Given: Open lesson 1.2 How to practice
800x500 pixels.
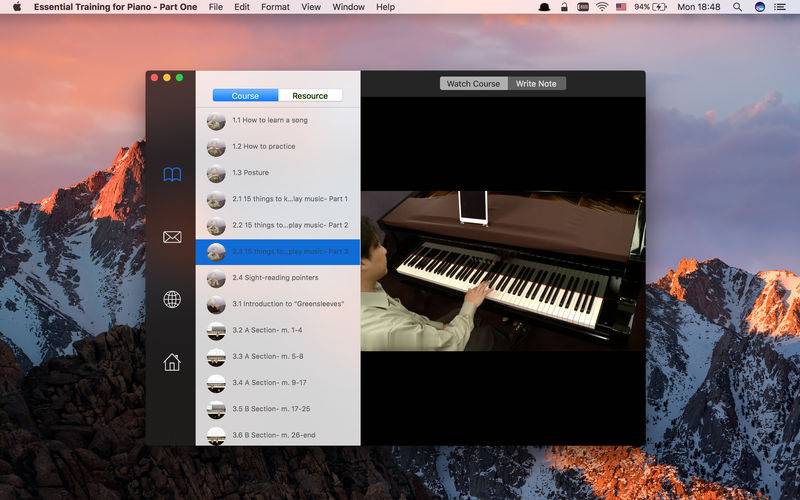Looking at the screenshot, I should coord(278,146).
